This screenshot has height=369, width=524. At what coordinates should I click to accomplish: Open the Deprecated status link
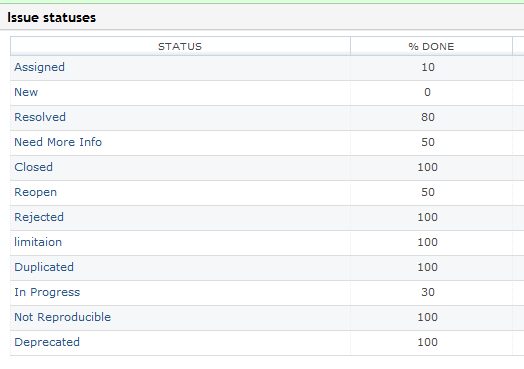click(47, 343)
